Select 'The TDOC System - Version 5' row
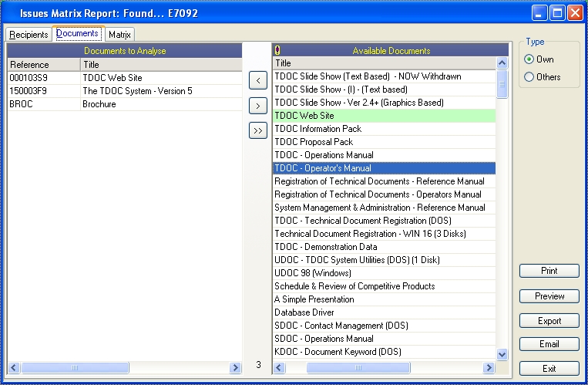Image resolution: width=588 pixels, height=385 pixels. 161,91
